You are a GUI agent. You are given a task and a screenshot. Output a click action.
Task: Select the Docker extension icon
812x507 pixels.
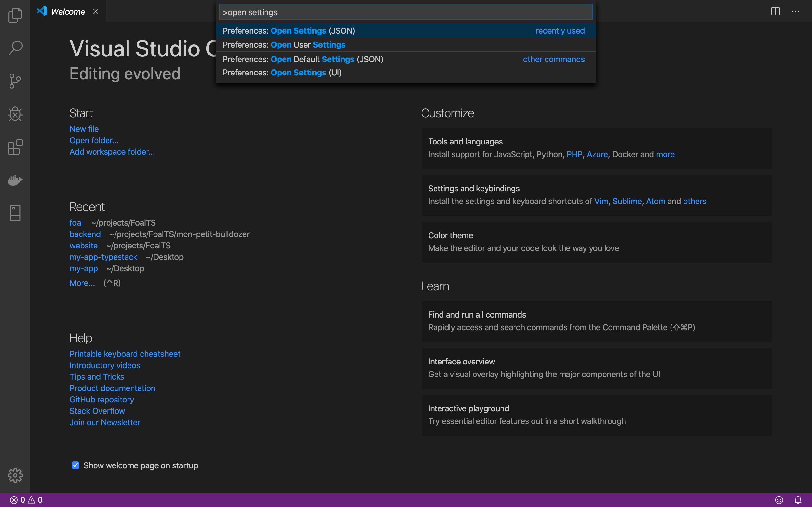15,180
